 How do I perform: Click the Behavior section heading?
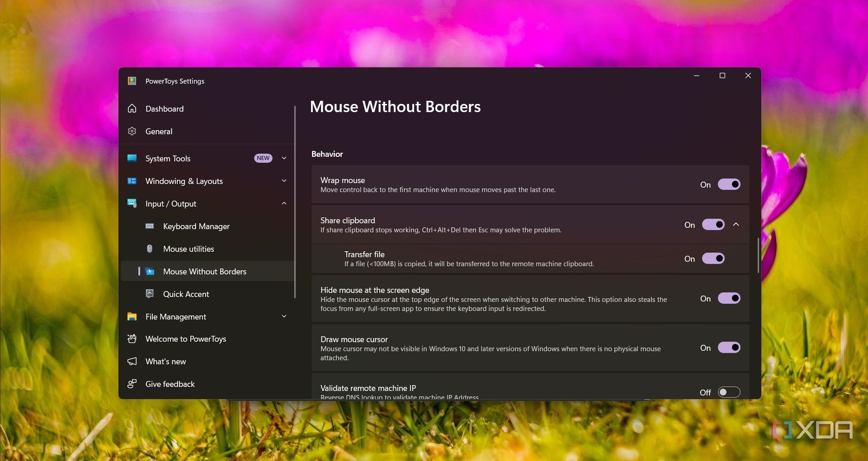pos(327,154)
